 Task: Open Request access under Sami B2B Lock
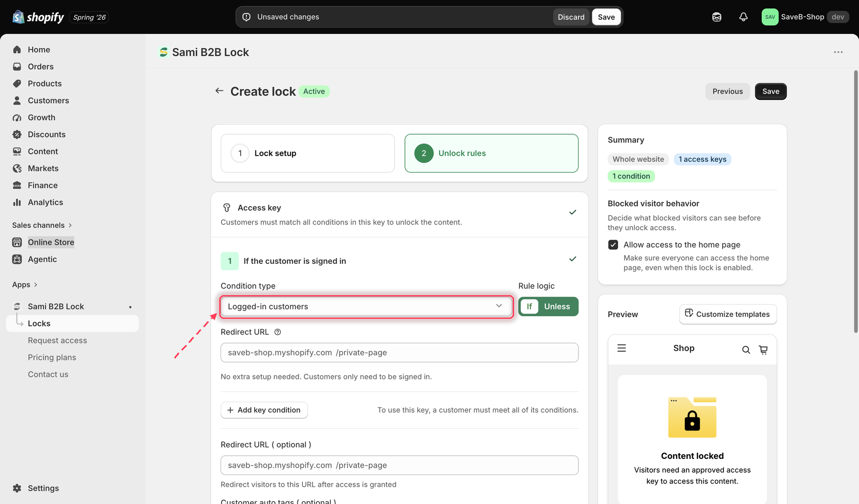pyautogui.click(x=57, y=340)
